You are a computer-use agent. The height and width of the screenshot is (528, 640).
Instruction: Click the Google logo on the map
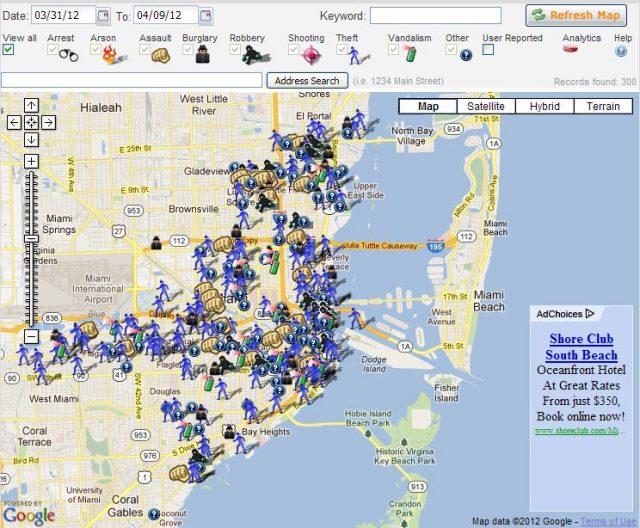tap(29, 515)
